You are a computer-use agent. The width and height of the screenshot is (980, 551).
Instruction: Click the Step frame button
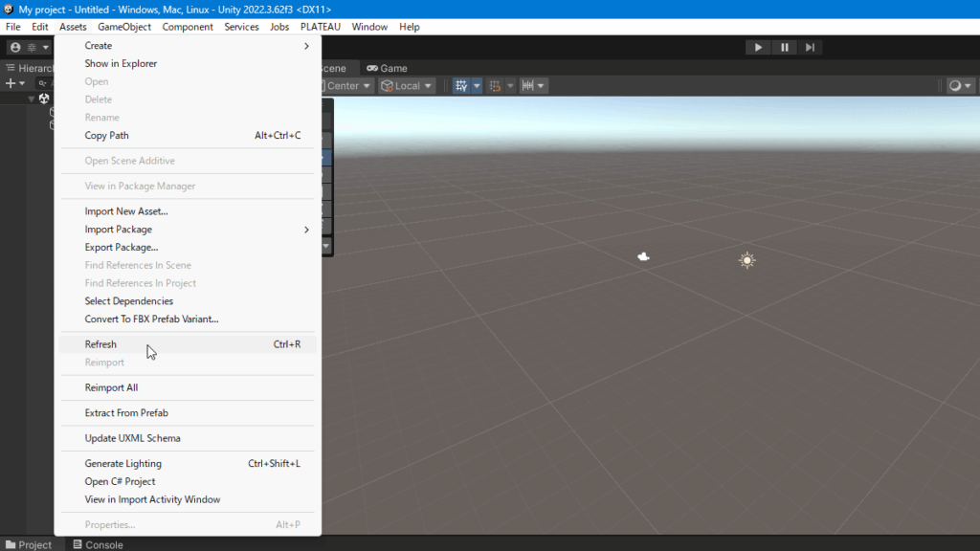click(810, 47)
